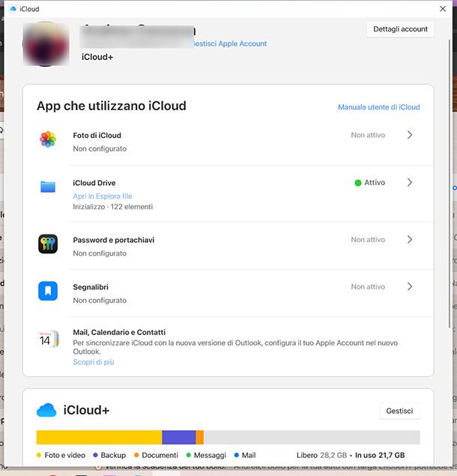This screenshot has width=457, height=476.
Task: Click the Segnalibri bookmark icon
Action: [48, 291]
